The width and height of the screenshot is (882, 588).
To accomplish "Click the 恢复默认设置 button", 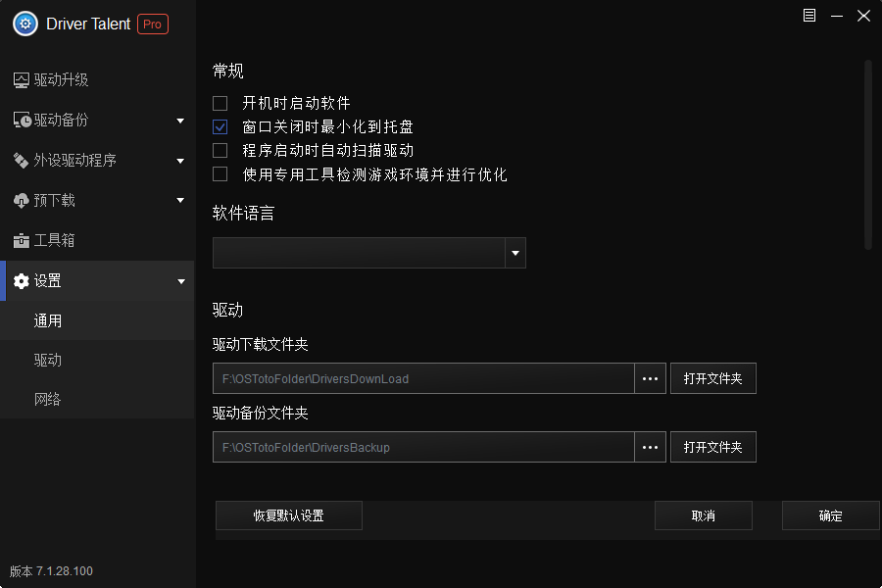I will click(x=288, y=515).
